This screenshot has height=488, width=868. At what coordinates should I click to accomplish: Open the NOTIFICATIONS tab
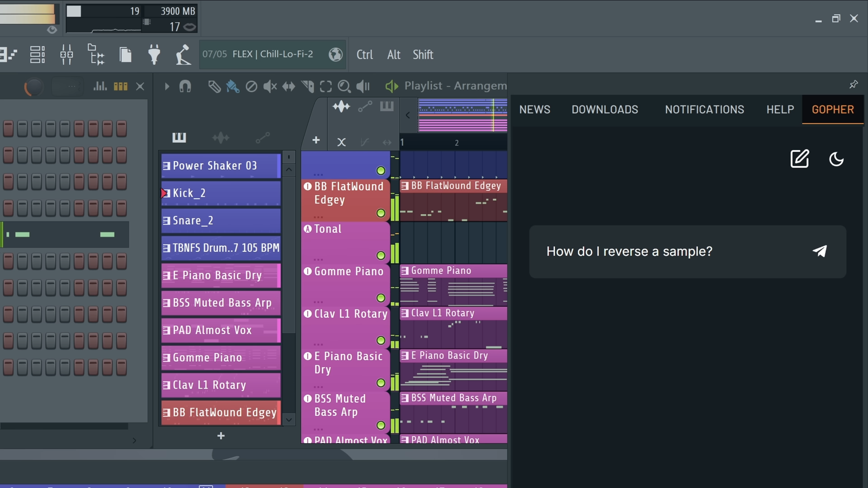(704, 110)
